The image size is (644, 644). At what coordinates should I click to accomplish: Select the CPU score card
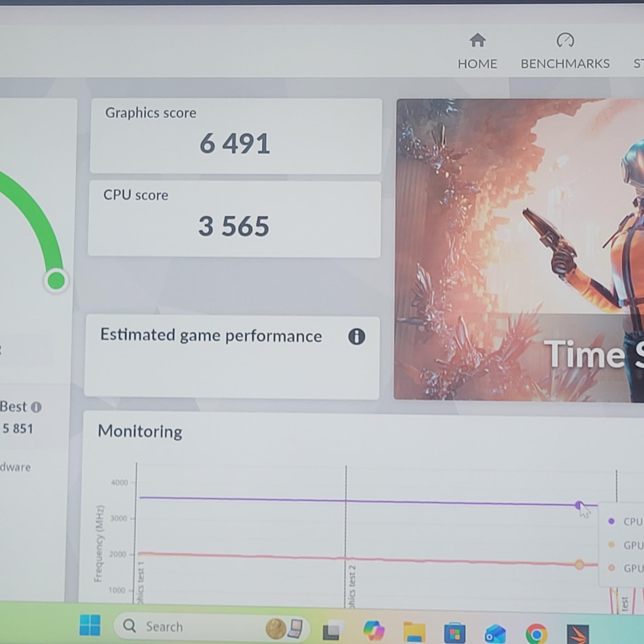234,219
